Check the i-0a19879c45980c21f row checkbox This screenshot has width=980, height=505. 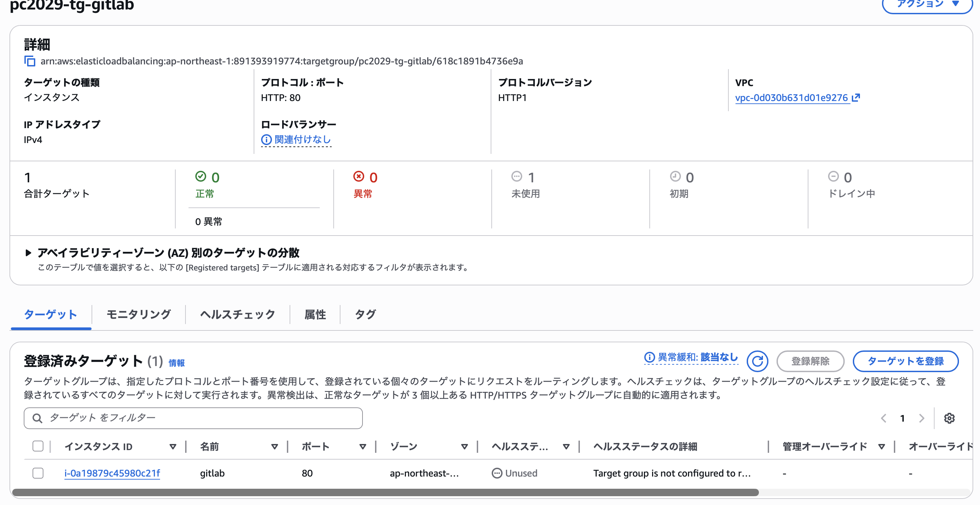(x=38, y=473)
